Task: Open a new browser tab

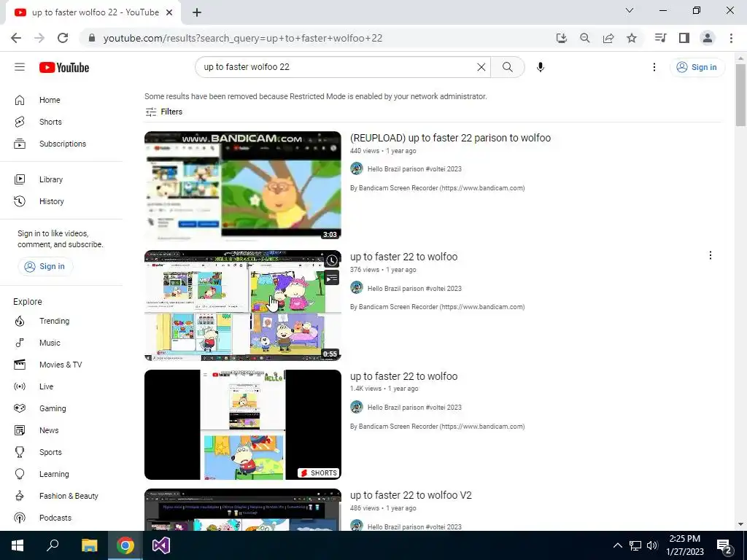Action: click(197, 12)
